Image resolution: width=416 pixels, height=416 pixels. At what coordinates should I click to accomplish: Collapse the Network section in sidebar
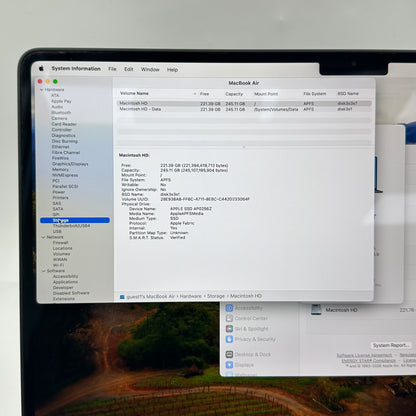(x=43, y=237)
